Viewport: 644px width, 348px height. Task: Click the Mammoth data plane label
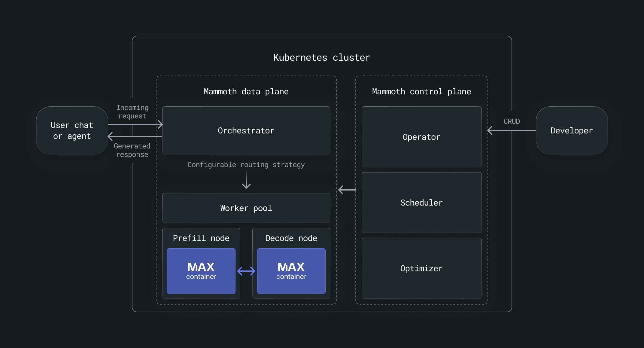[x=246, y=91]
